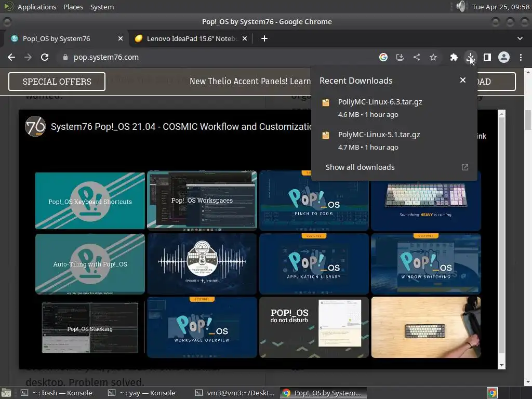Image resolution: width=532 pixels, height=399 pixels.
Task: Switch to the Lenovo IdeaPad 15.6" tab
Action: 191,38
